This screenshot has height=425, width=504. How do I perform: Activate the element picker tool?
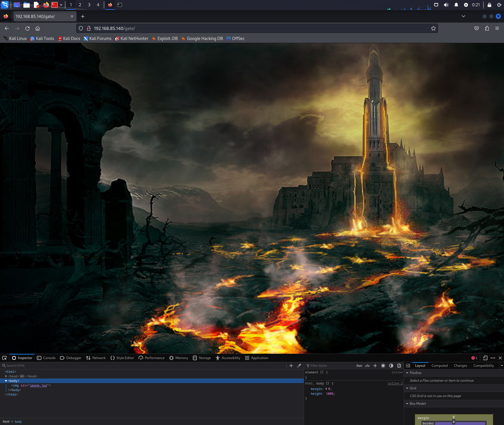click(5, 358)
